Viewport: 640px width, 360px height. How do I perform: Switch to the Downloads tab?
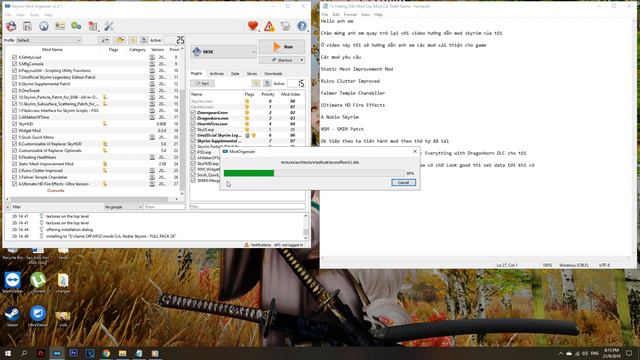click(273, 73)
